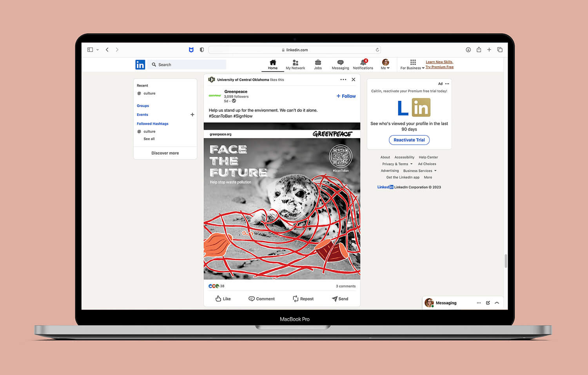Go forward in Safari
588x375 pixels.
click(117, 50)
